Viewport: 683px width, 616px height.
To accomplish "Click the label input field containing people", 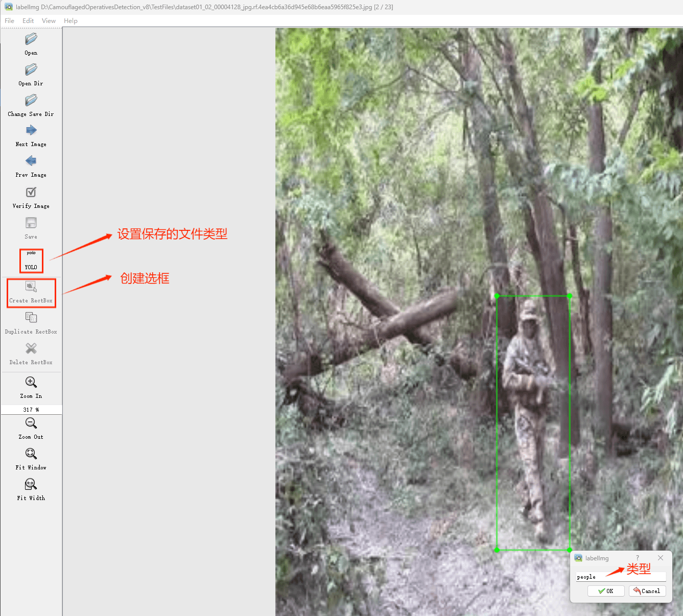I will pos(621,577).
